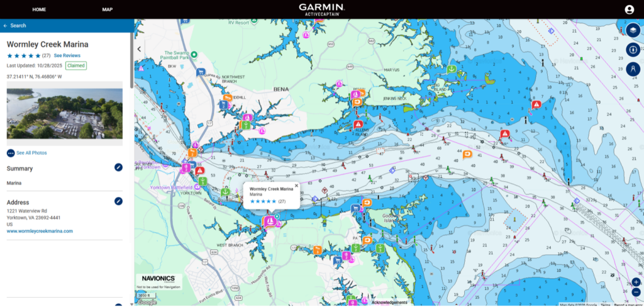Click The Swamp Paintball Park pin
644x307 pixels.
point(195,54)
